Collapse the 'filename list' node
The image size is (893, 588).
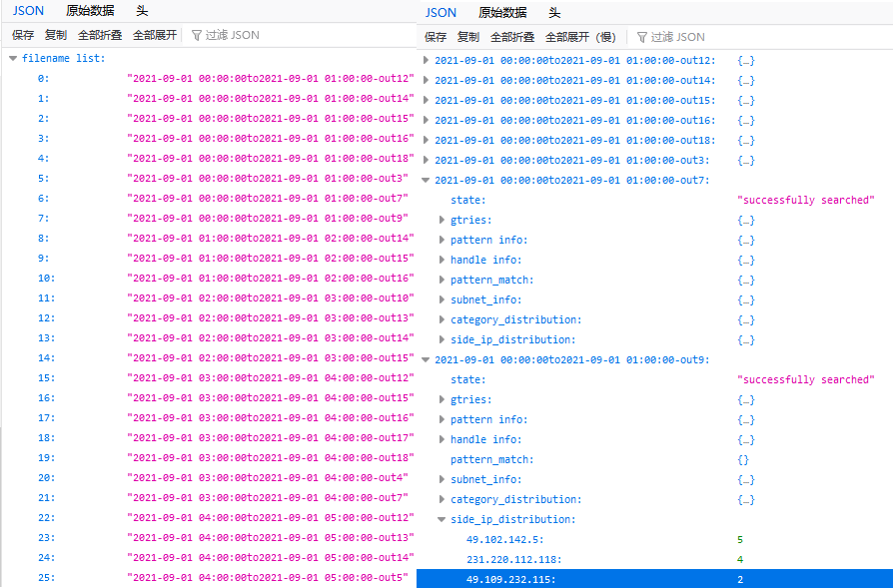pos(13,59)
